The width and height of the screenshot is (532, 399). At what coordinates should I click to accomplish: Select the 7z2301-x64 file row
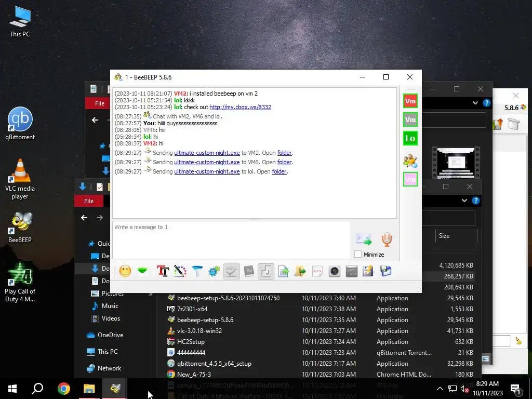320,309
